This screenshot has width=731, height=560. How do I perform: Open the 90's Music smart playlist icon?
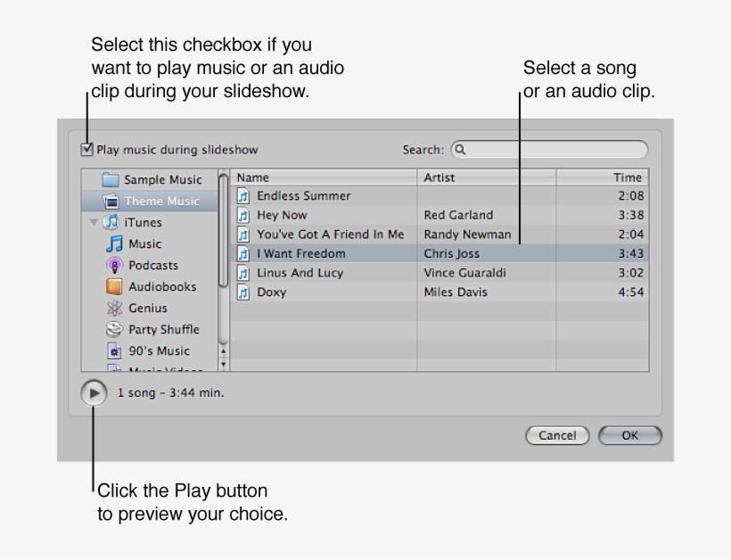[x=114, y=350]
